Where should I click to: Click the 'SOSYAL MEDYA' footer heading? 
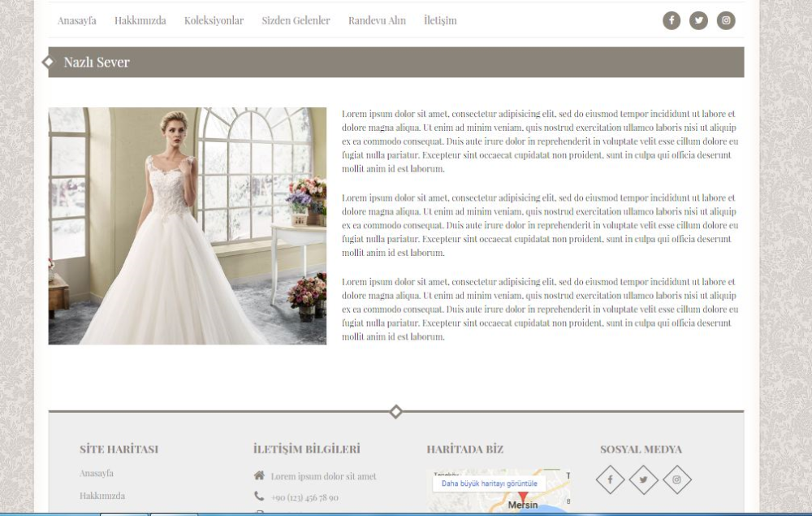[641, 449]
